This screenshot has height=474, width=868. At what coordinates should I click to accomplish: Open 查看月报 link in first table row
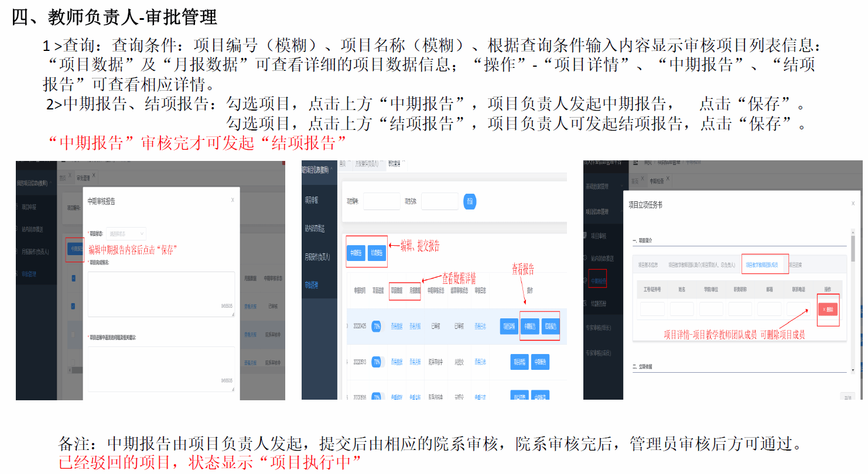tap(415, 327)
